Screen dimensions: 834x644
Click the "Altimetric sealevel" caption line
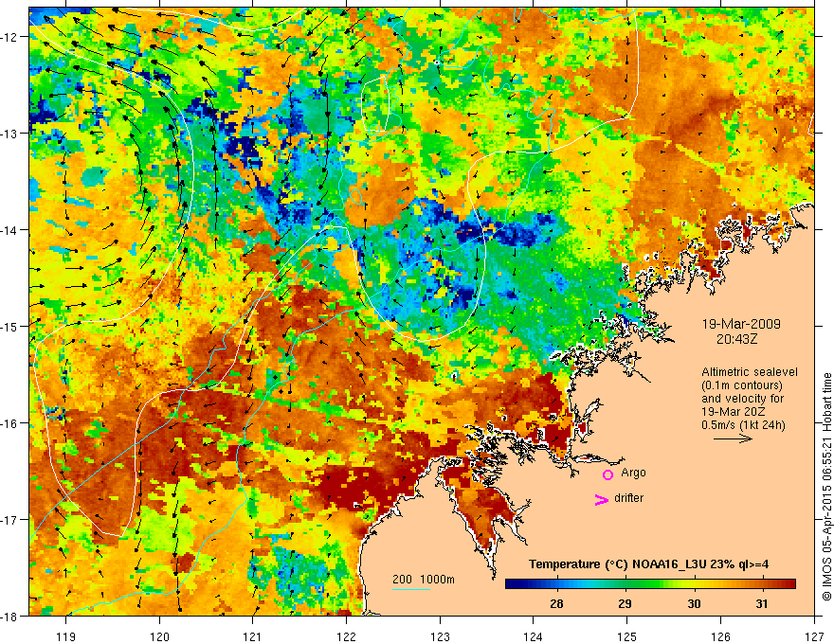(x=750, y=372)
